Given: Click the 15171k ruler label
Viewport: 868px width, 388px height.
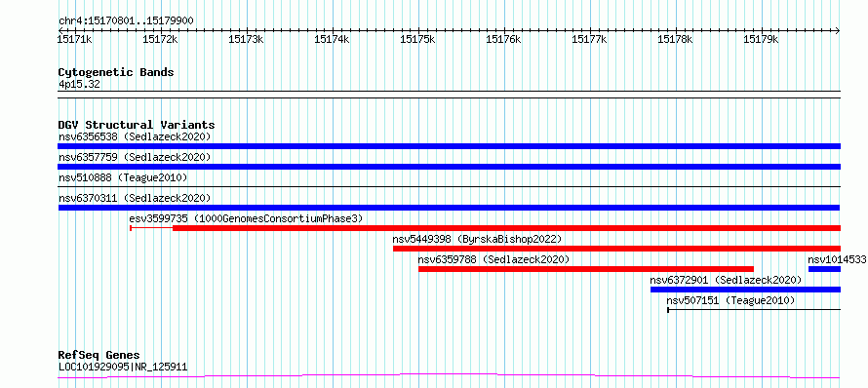Looking at the screenshot, I should pyautogui.click(x=75, y=39).
